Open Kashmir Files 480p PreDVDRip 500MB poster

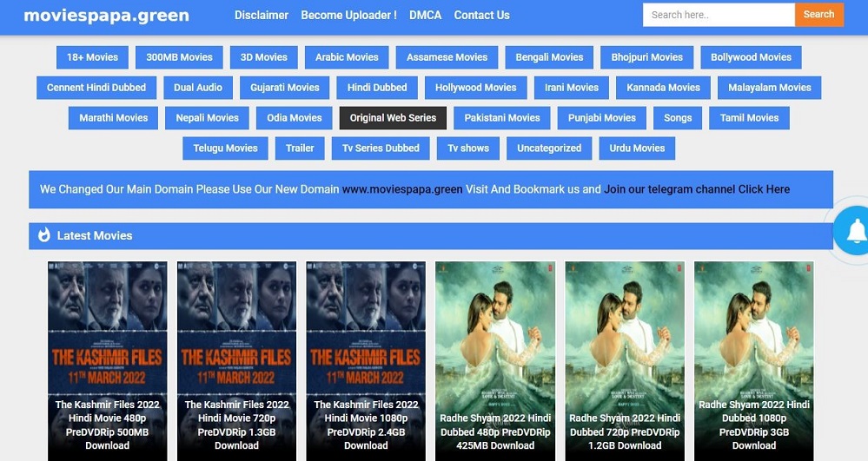coord(108,361)
